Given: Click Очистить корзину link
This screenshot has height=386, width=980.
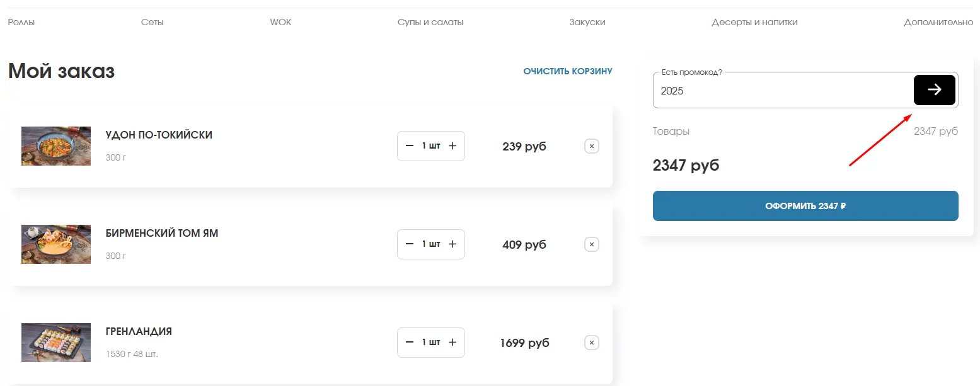Looking at the screenshot, I should click(568, 72).
